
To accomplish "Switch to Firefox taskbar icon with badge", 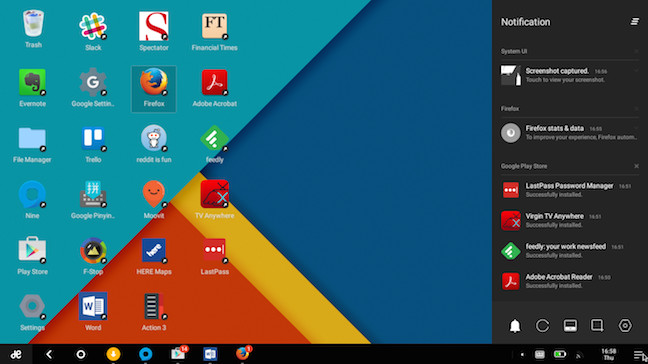I will coord(243,353).
